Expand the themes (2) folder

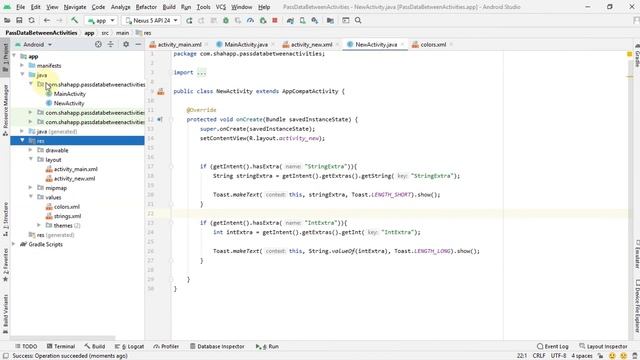[39, 225]
